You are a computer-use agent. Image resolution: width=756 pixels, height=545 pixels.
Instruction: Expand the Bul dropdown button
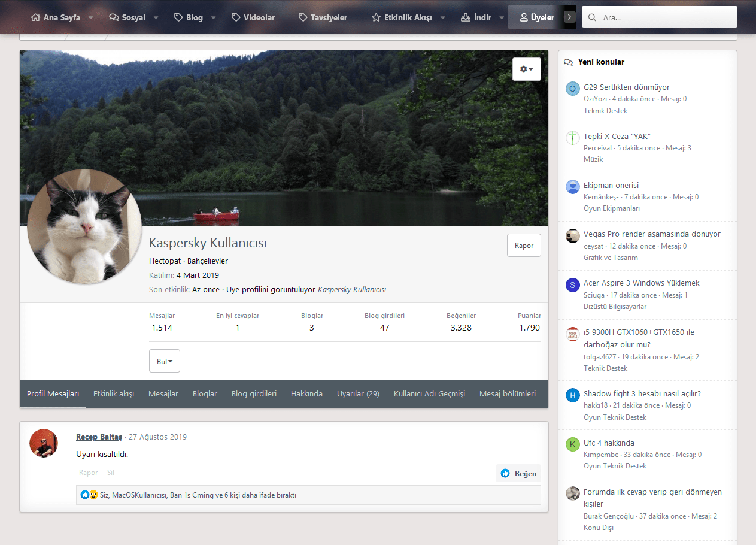click(165, 361)
